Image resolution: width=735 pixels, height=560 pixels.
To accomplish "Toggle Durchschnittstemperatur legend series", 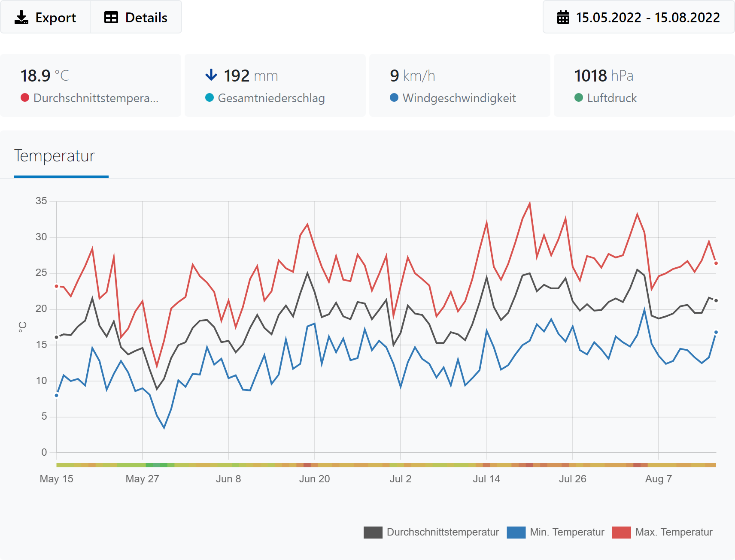I will (x=431, y=532).
